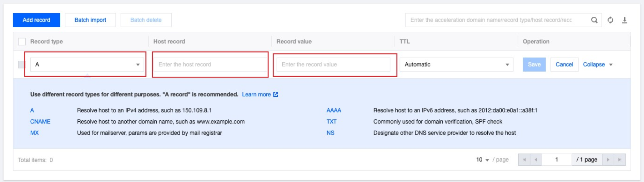Change the 10 per page selector
Viewport: 644px width, 182px height.
[x=482, y=160]
